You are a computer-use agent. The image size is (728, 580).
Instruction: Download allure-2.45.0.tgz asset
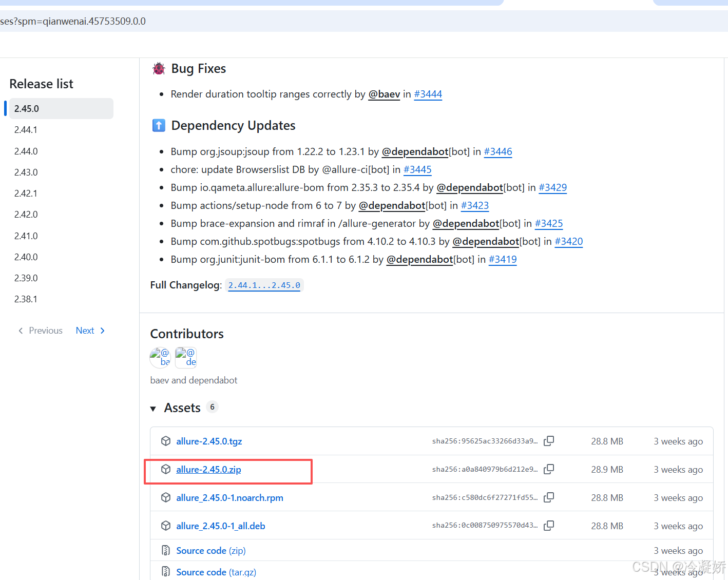coord(209,441)
